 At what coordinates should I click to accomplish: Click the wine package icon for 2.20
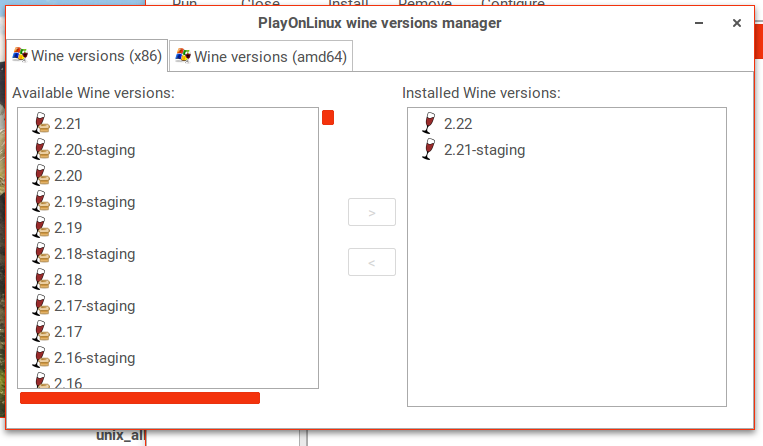[41, 176]
